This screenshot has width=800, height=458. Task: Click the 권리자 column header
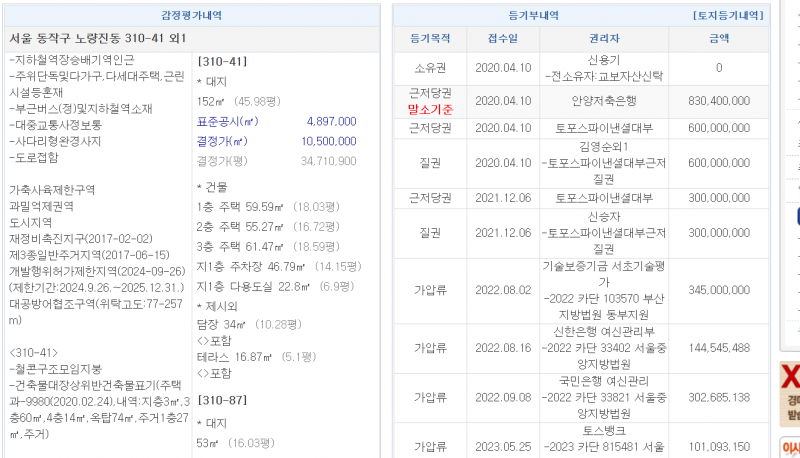pyautogui.click(x=603, y=38)
